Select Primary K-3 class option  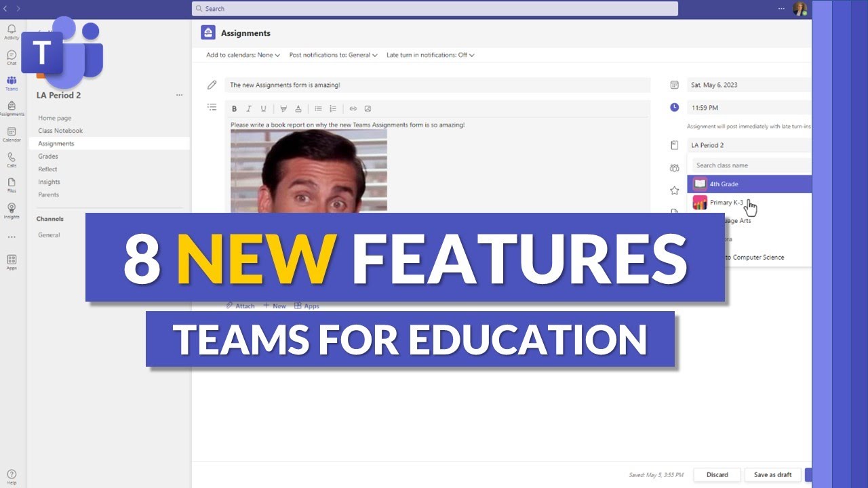[x=749, y=203]
